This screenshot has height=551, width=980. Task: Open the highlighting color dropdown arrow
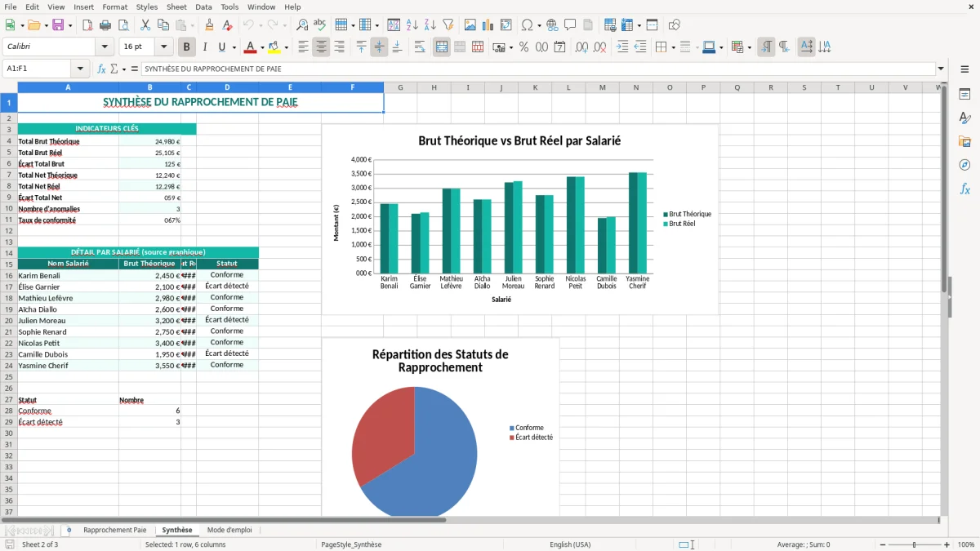(286, 47)
